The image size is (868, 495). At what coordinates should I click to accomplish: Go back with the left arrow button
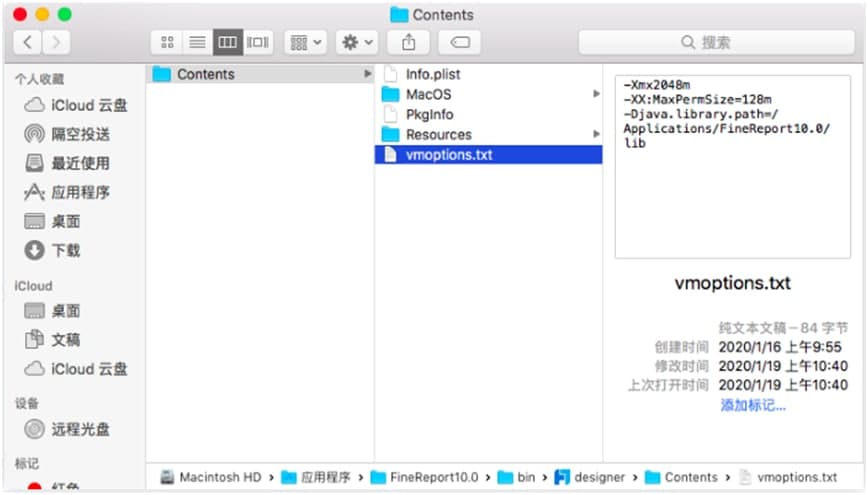(27, 42)
